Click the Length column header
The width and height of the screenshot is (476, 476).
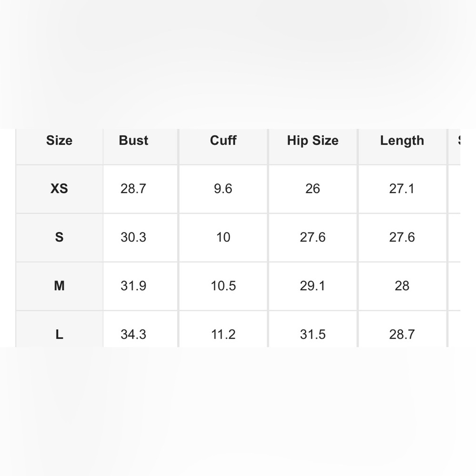click(x=402, y=140)
